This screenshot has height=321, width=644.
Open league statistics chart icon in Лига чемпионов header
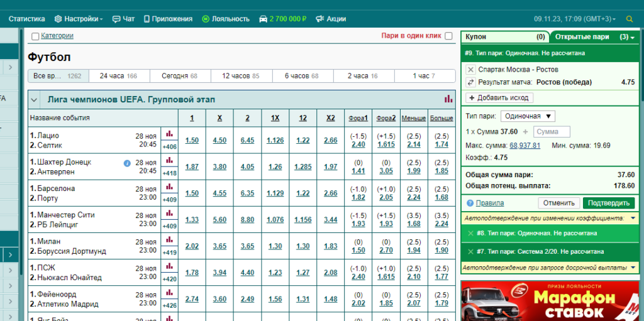tap(448, 99)
